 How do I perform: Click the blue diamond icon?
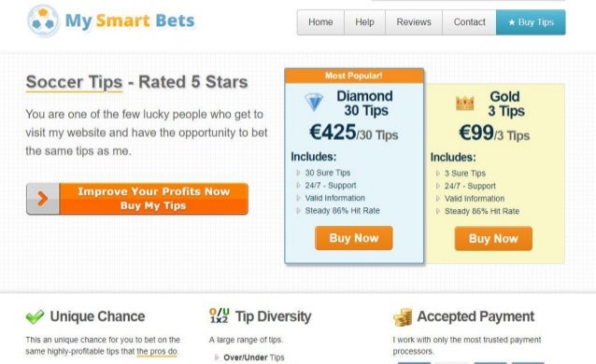click(314, 102)
